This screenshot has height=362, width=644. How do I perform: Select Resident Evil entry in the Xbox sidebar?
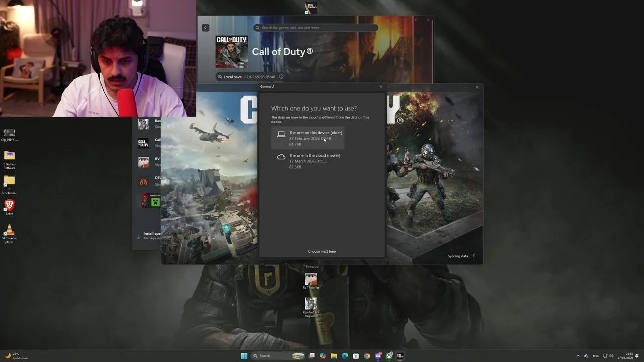[149, 124]
